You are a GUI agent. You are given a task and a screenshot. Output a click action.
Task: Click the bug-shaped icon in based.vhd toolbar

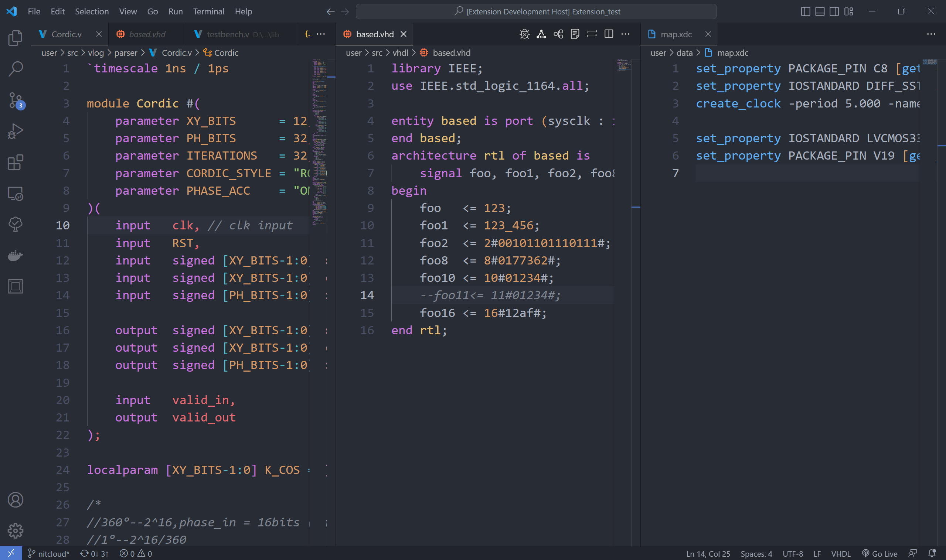point(524,34)
